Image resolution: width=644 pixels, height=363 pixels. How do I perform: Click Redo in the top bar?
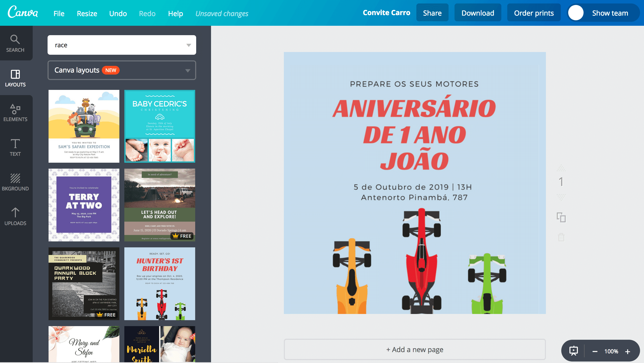click(x=147, y=14)
